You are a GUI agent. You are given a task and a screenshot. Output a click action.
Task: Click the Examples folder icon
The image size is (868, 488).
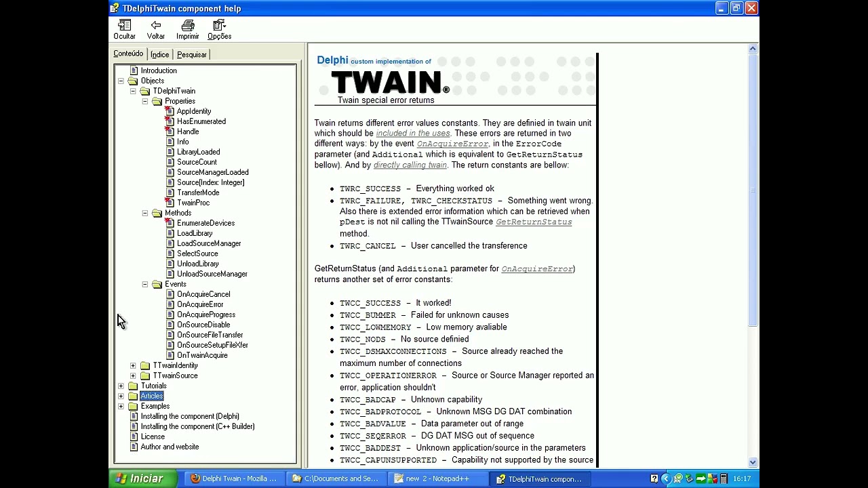click(133, 406)
